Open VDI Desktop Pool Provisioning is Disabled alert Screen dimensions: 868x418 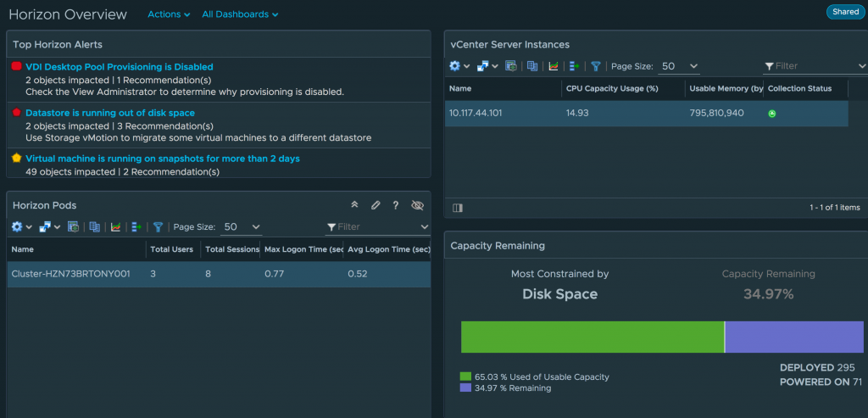(119, 66)
